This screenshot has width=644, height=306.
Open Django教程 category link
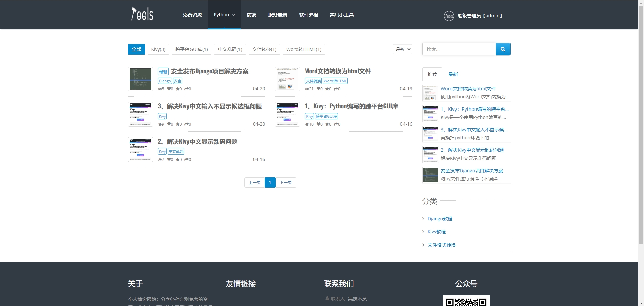[x=440, y=219]
